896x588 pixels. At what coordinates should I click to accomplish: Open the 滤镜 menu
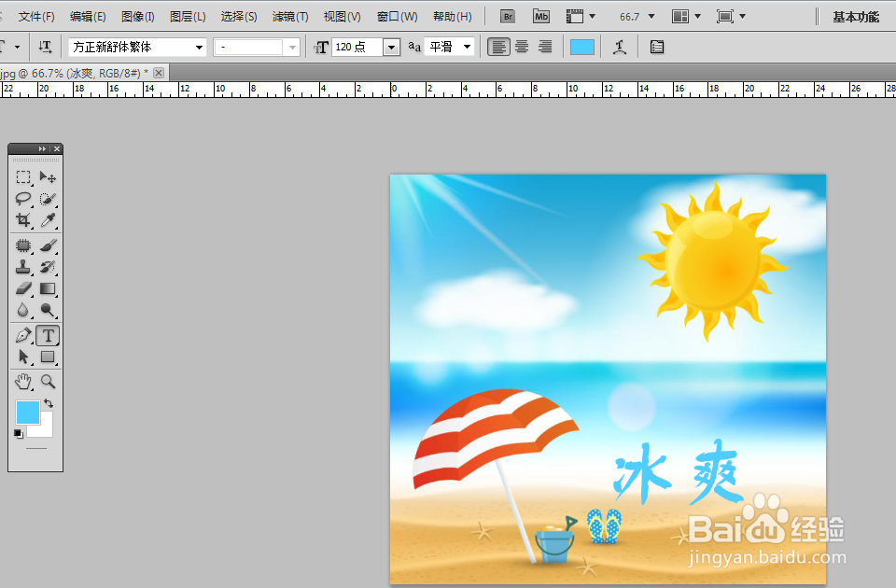[289, 16]
